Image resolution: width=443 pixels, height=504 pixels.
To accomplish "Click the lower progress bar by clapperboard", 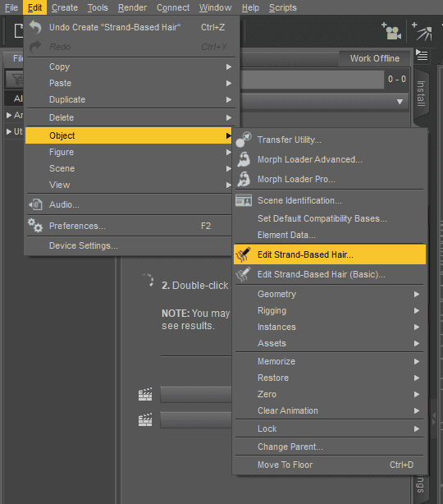I will [196, 419].
